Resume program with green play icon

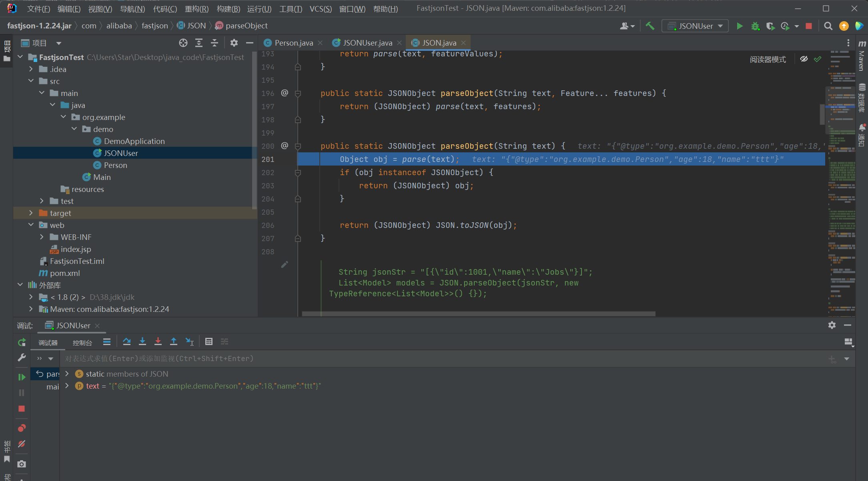tap(22, 377)
